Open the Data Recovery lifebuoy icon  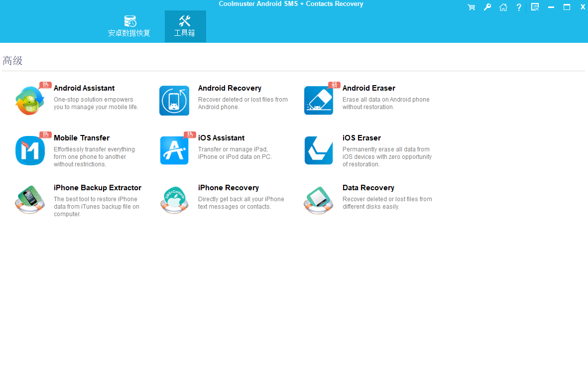coord(318,200)
